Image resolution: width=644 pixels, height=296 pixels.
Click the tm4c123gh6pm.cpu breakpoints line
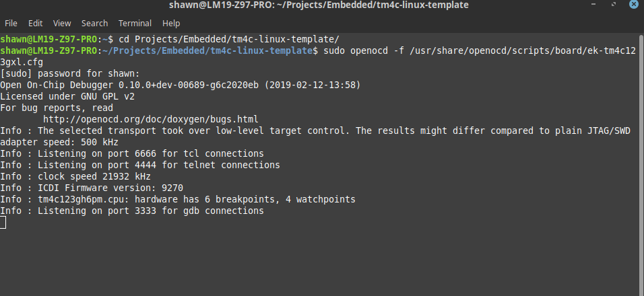coord(177,199)
